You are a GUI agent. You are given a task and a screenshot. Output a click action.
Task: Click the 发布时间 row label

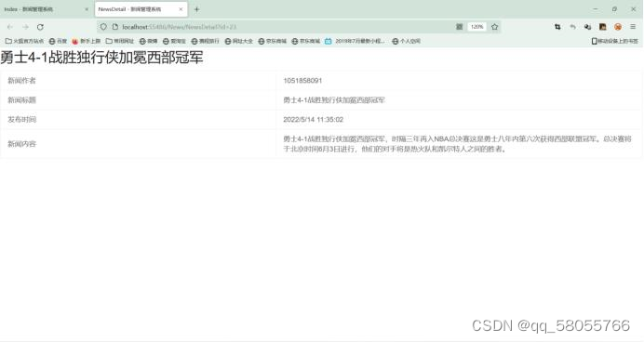pos(21,119)
